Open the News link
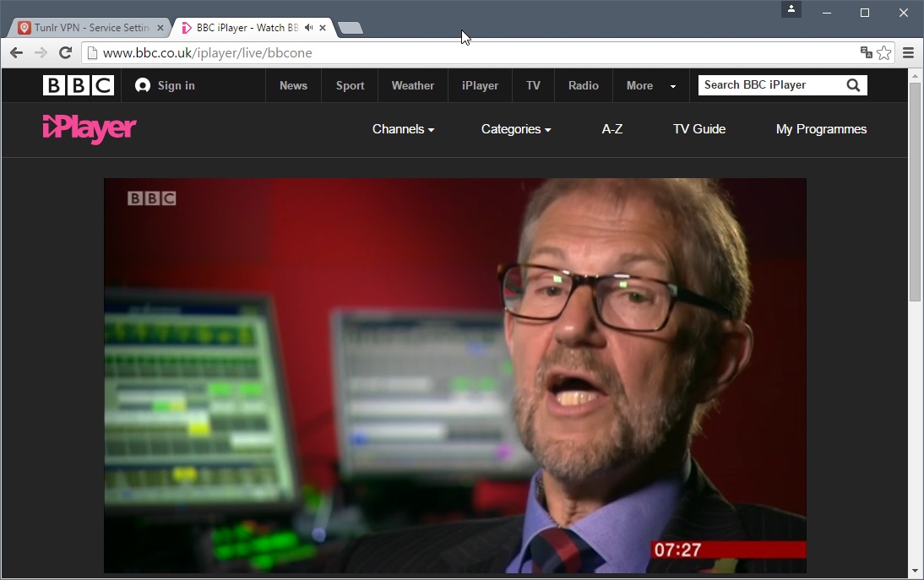 point(293,85)
